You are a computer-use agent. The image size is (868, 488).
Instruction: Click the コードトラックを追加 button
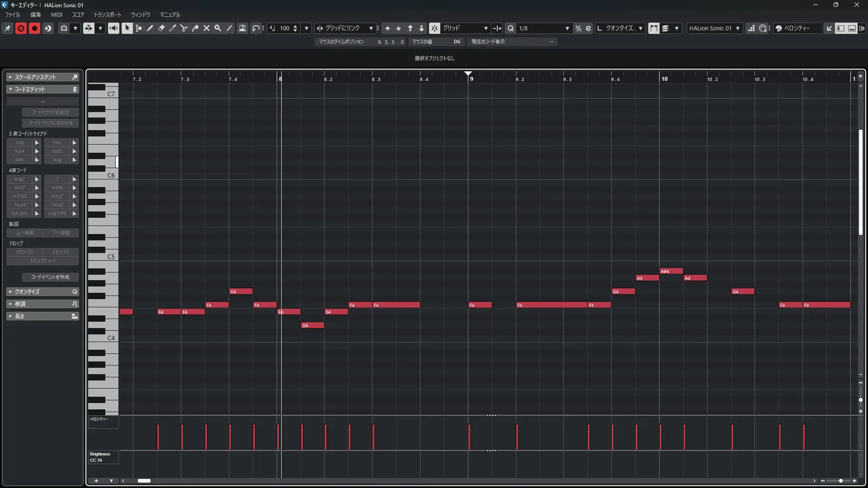click(50, 112)
